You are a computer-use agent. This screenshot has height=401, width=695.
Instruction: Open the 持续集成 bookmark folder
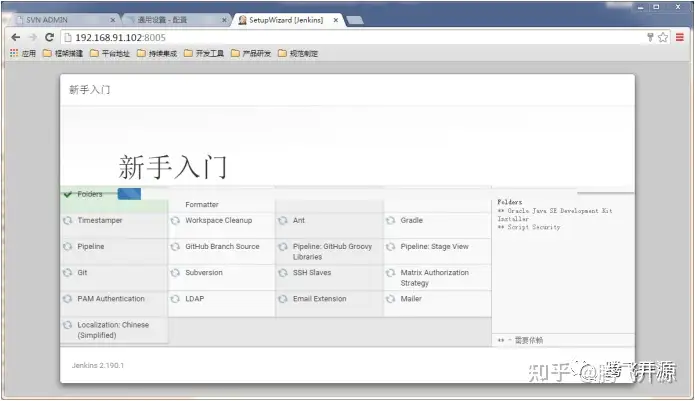[x=157, y=54]
